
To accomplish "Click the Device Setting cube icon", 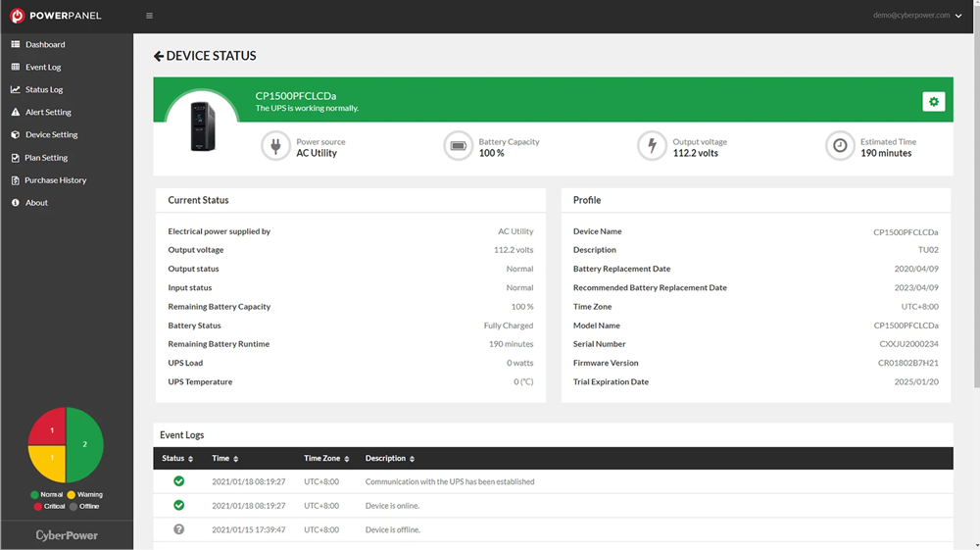I will (16, 134).
